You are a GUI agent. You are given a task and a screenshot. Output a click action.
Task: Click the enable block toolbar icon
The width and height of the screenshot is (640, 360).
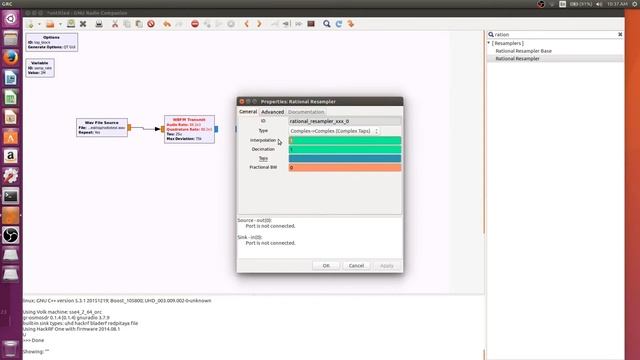point(274,24)
